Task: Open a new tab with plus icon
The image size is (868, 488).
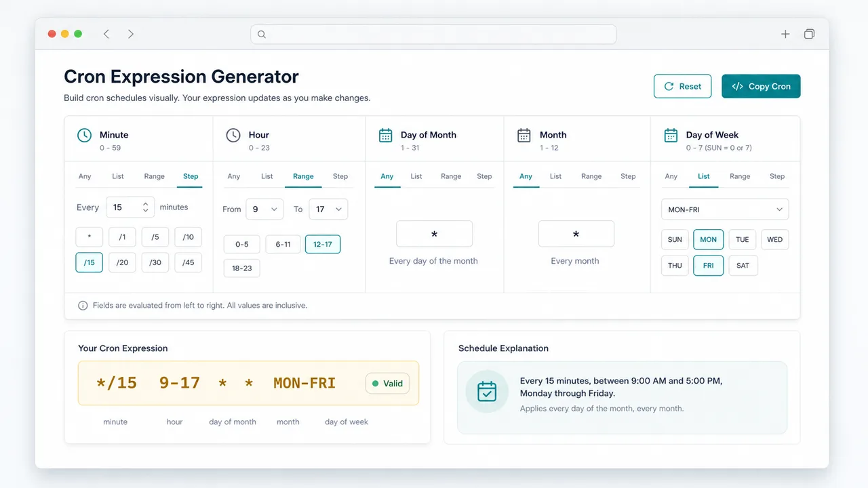Action: (x=785, y=34)
